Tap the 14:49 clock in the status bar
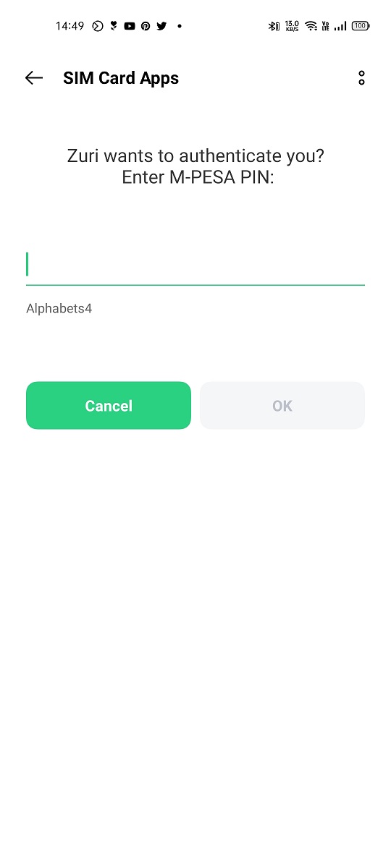Screen dimensions: 391x868 tap(70, 26)
